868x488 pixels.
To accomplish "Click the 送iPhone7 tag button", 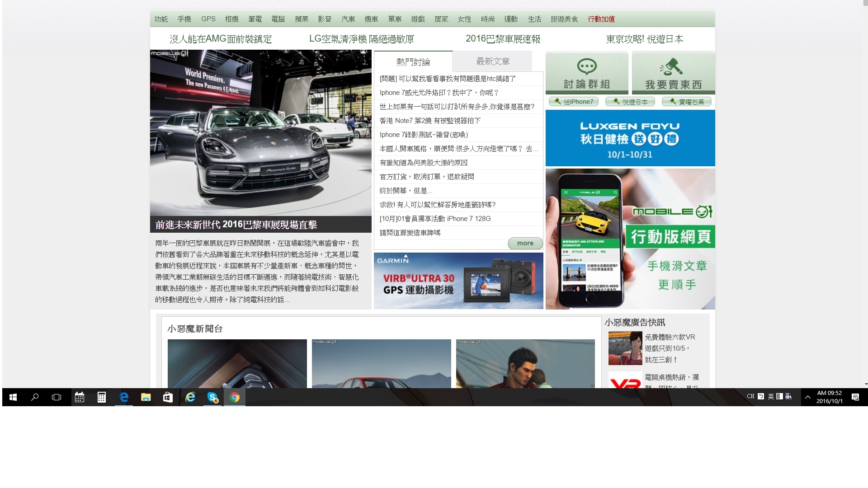I will (x=574, y=102).
